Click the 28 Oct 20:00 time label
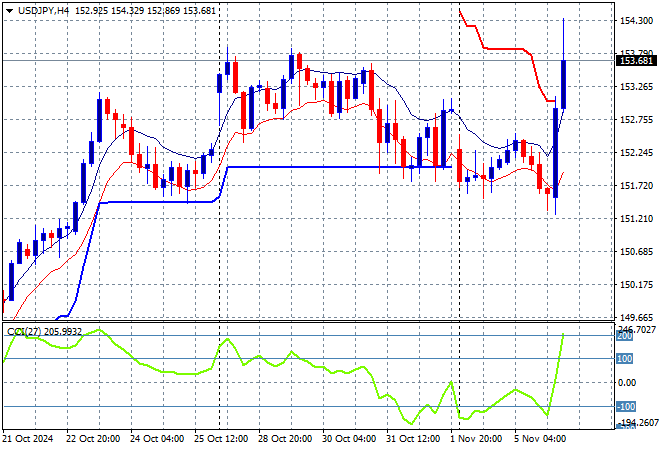Viewport: 660px width, 450px height. click(x=285, y=439)
